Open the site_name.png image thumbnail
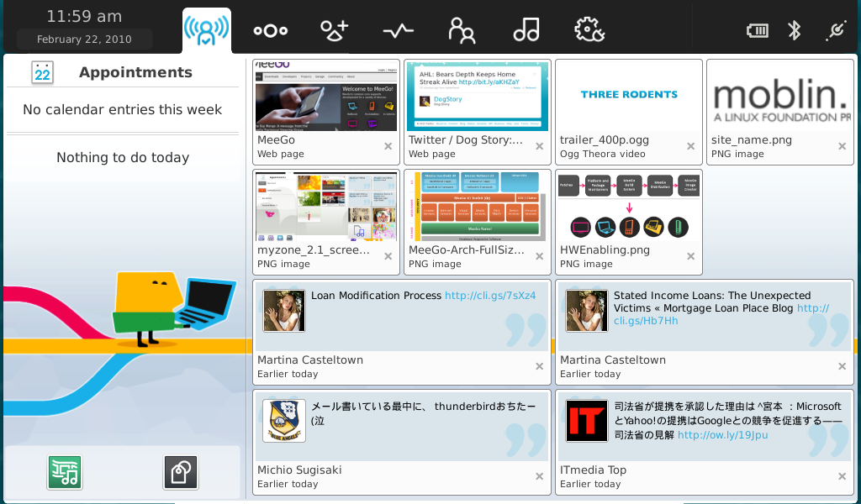Screen dimensions: 861x504 pyautogui.click(x=779, y=97)
